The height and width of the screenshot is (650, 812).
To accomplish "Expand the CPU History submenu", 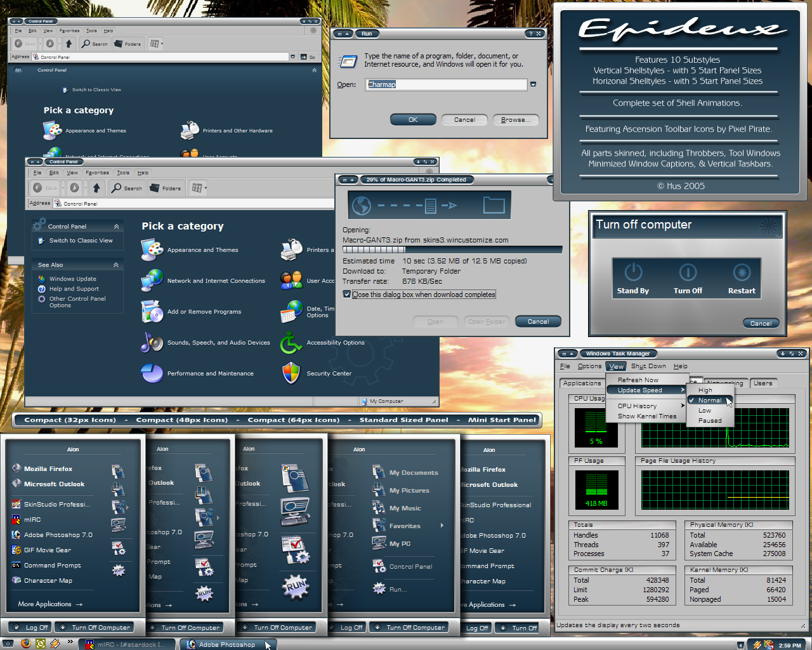I will pos(647,406).
